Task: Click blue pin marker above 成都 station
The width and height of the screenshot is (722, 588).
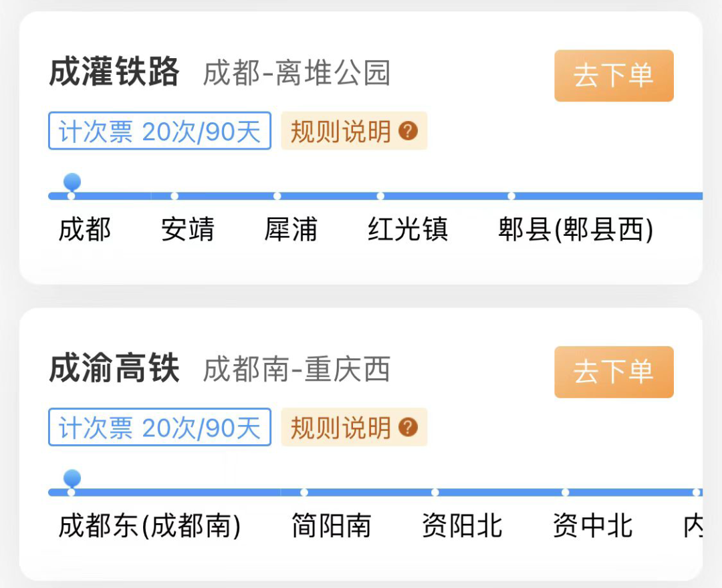Action: tap(72, 182)
